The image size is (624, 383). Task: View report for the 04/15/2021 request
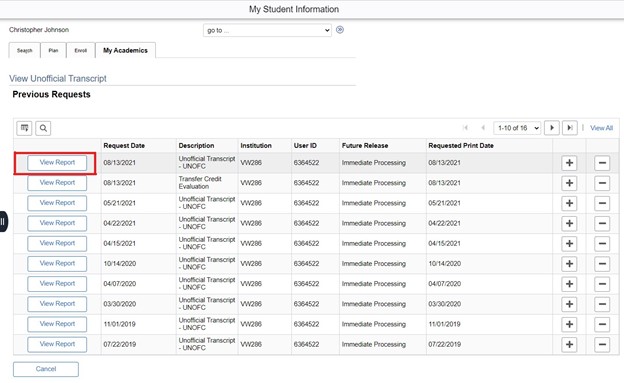click(57, 243)
